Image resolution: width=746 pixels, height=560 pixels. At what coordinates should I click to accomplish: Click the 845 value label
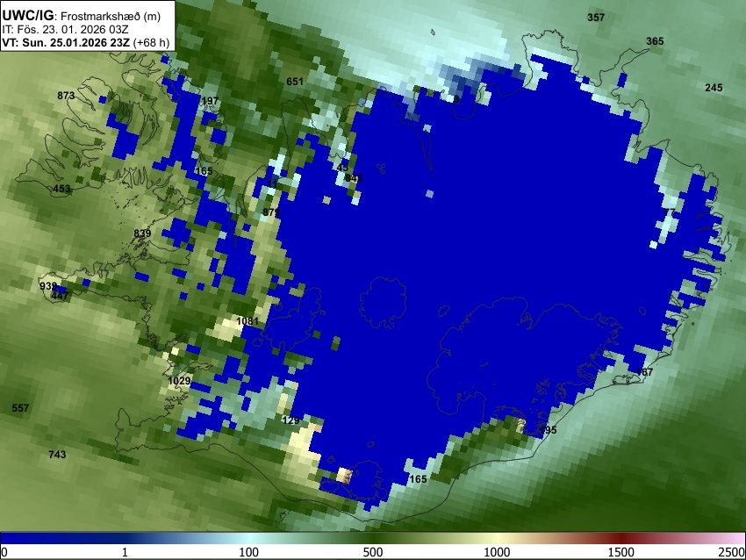(x=354, y=178)
